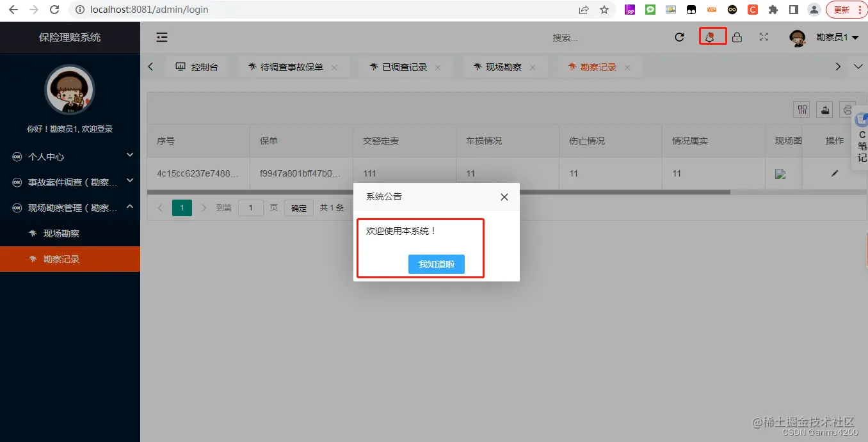
Task: Click the lock screen icon
Action: [737, 36]
